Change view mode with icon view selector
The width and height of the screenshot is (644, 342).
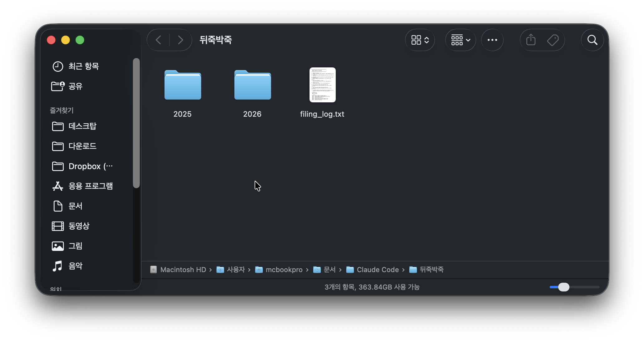(420, 40)
